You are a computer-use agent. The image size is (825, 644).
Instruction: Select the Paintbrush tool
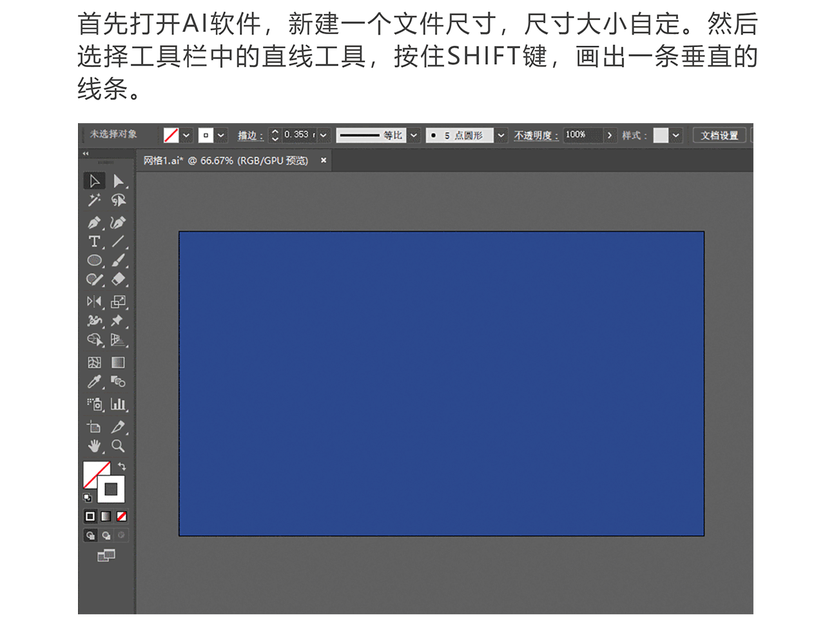119,260
